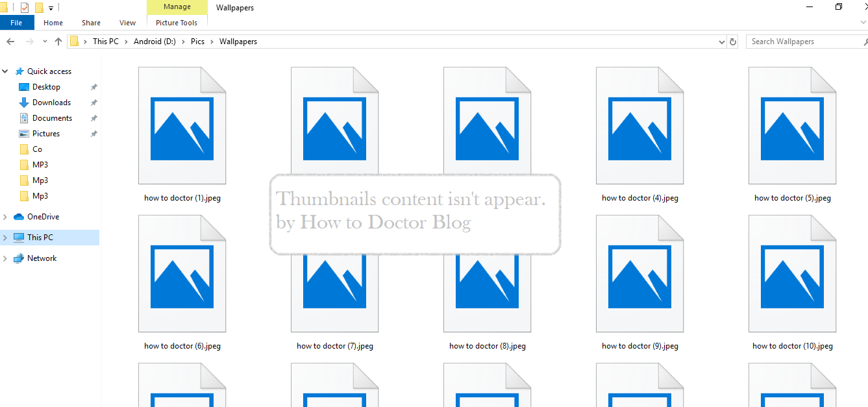Expand This PC in the navigation pane

click(5, 237)
